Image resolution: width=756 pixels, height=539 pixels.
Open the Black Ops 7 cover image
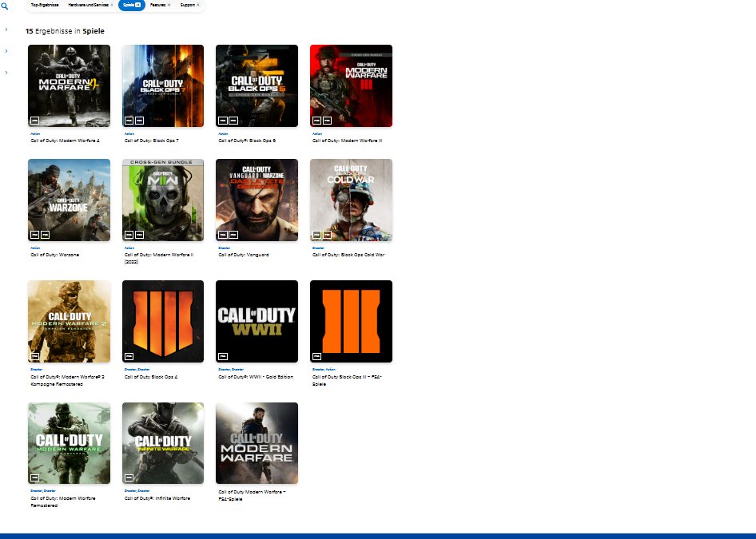tap(163, 85)
